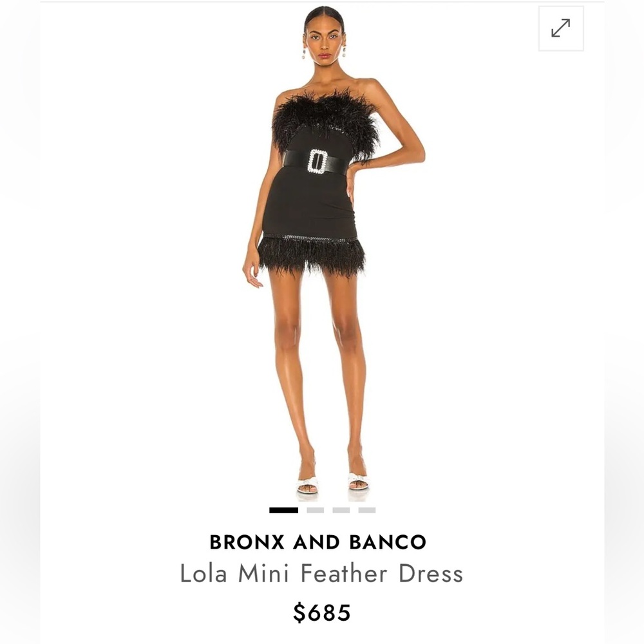The width and height of the screenshot is (644, 644).
Task: Switch to the second product image indicator
Action: 316,510
